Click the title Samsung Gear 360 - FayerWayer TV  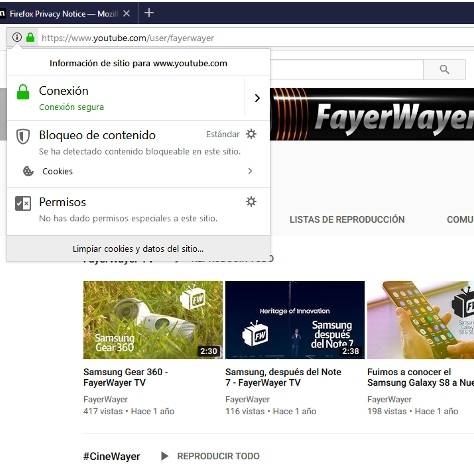(126, 377)
